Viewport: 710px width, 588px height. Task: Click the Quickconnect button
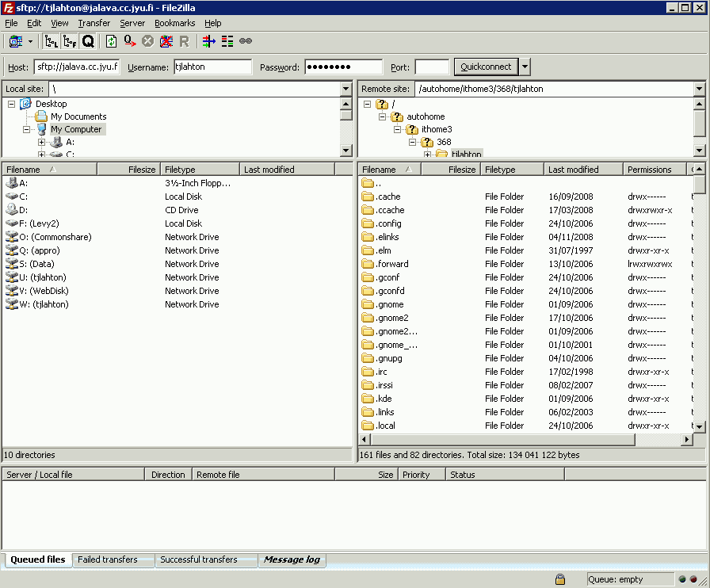coord(486,67)
